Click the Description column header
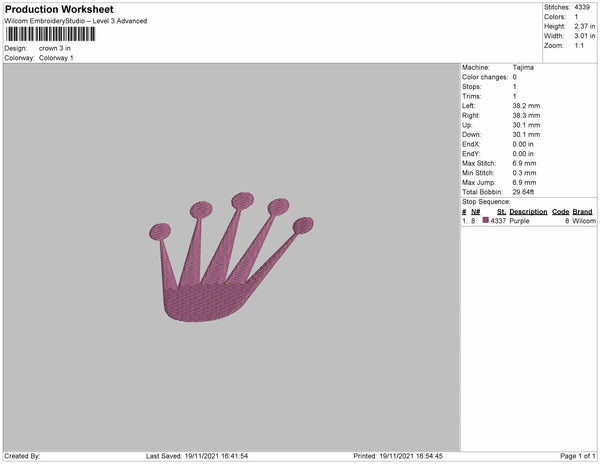600x464 pixels. point(528,212)
